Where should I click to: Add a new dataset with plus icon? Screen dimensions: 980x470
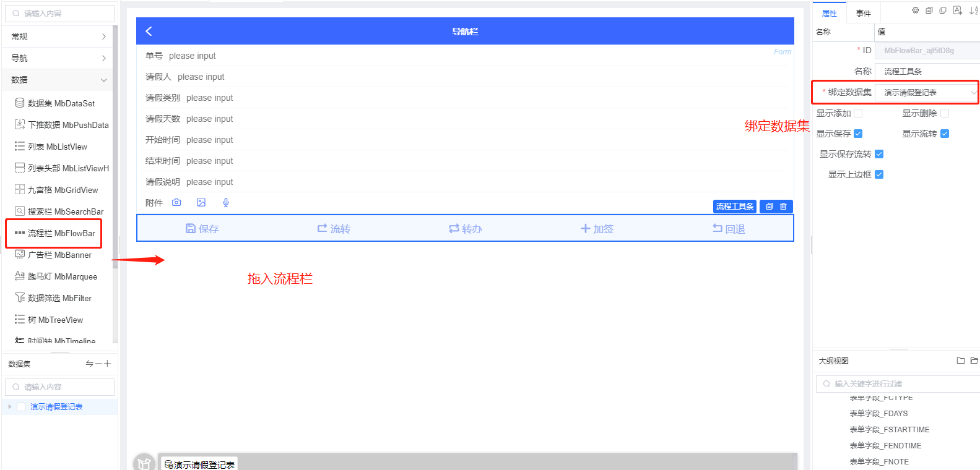pyautogui.click(x=108, y=364)
